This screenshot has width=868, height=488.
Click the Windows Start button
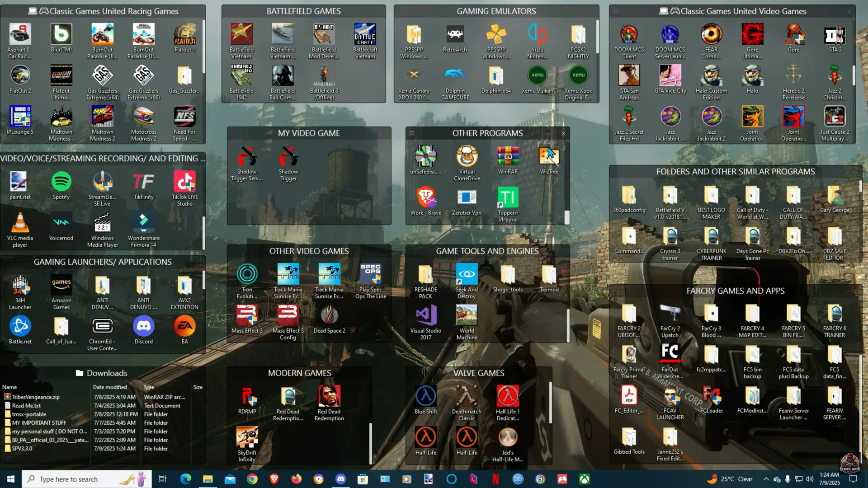11,479
